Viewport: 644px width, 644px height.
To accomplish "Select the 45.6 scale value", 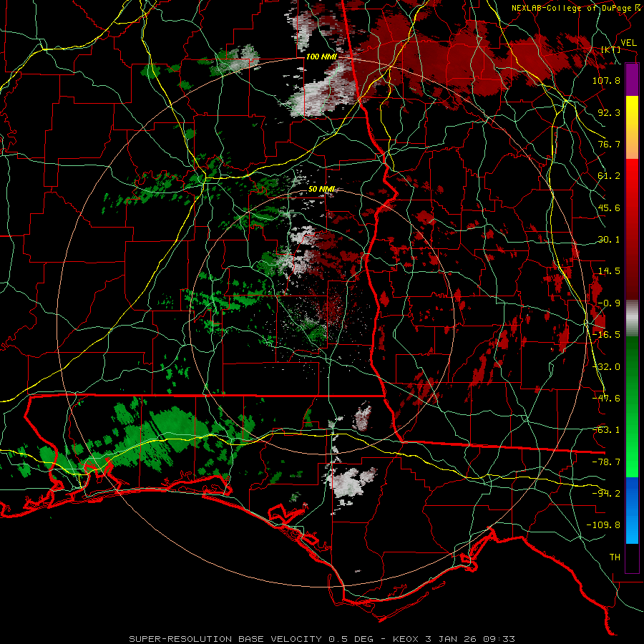I will 609,208.
